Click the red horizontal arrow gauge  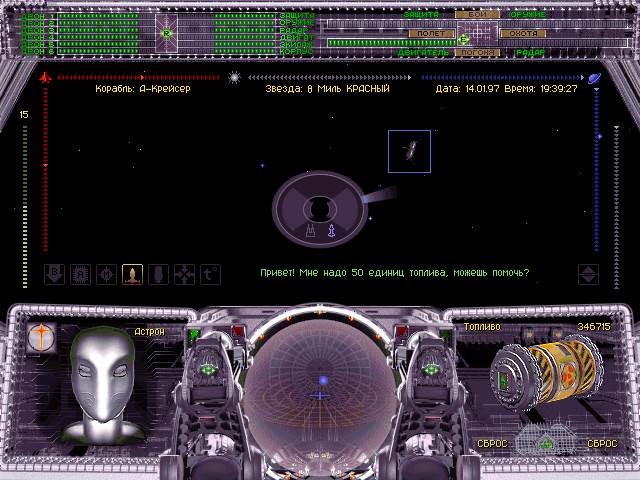(138, 77)
